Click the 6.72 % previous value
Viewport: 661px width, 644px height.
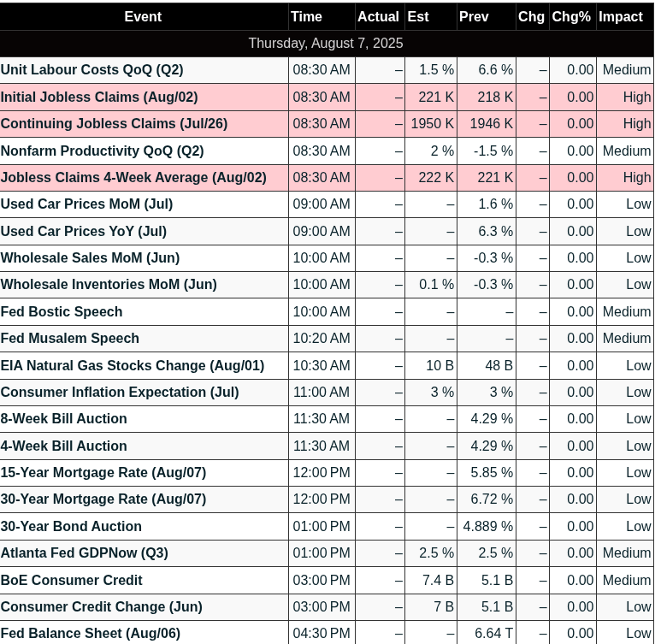pyautogui.click(x=492, y=499)
